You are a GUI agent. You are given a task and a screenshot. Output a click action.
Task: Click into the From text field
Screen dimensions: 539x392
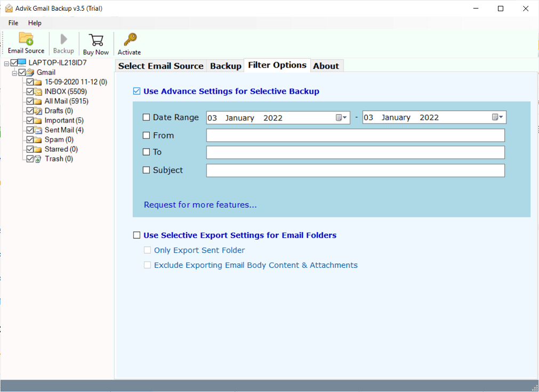[356, 135]
